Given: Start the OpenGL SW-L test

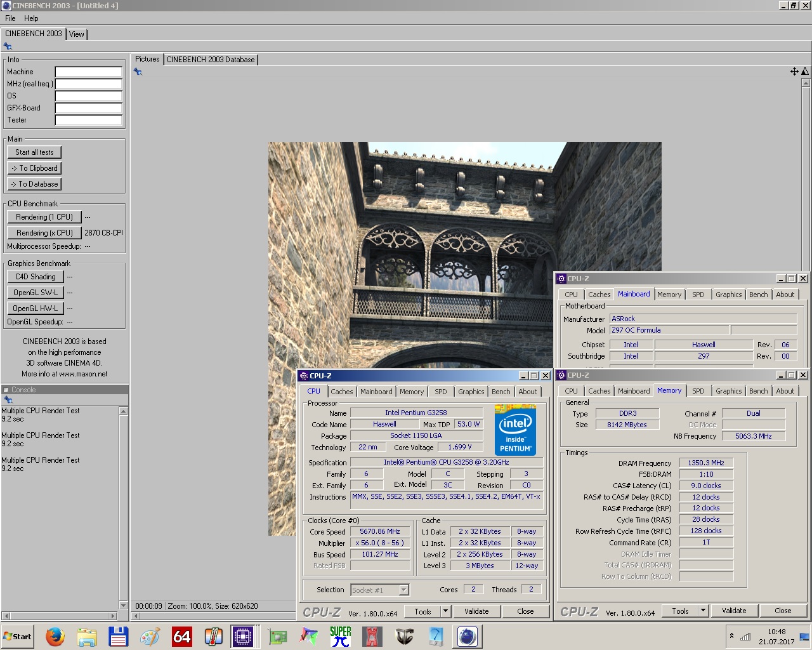Looking at the screenshot, I should point(36,293).
